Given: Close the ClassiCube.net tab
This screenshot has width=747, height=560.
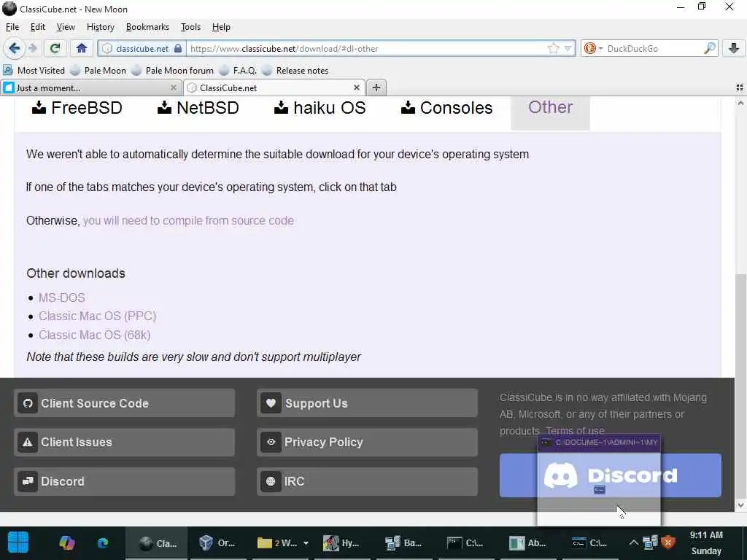Looking at the screenshot, I should 356,87.
